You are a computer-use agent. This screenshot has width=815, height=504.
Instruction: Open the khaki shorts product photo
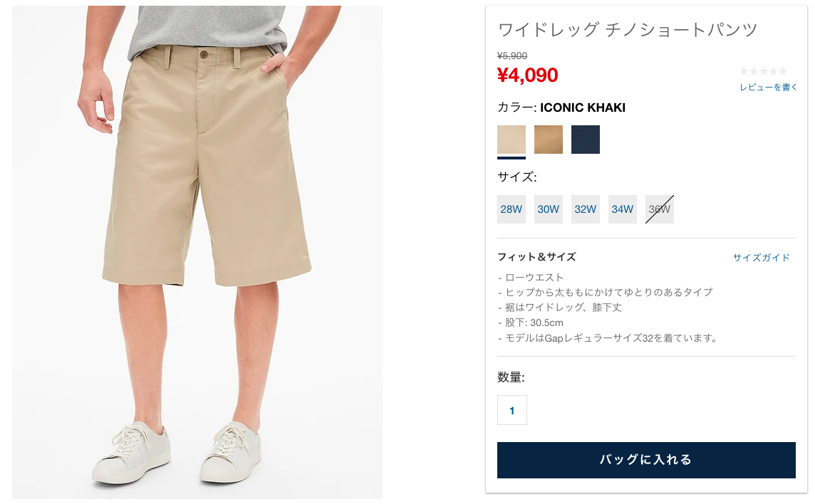[x=197, y=252]
